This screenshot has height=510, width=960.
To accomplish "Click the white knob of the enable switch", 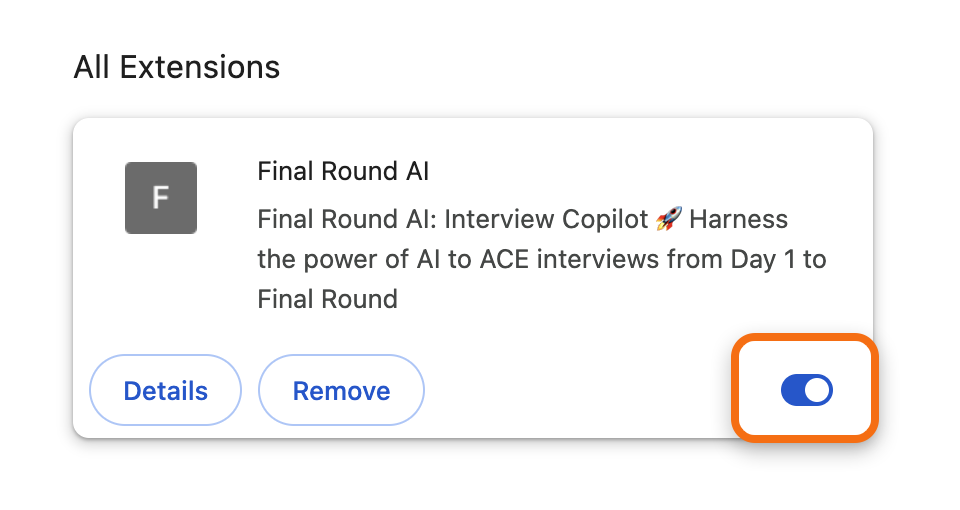I will click(x=817, y=390).
